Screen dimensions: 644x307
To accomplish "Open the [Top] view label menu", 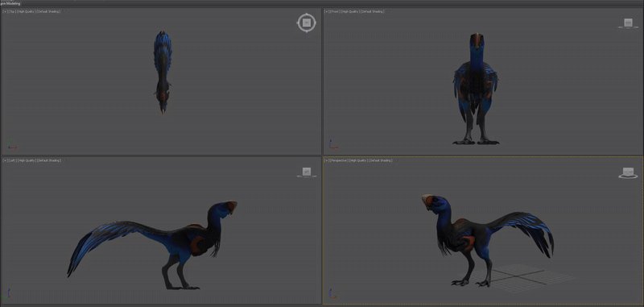I will pyautogui.click(x=12, y=11).
